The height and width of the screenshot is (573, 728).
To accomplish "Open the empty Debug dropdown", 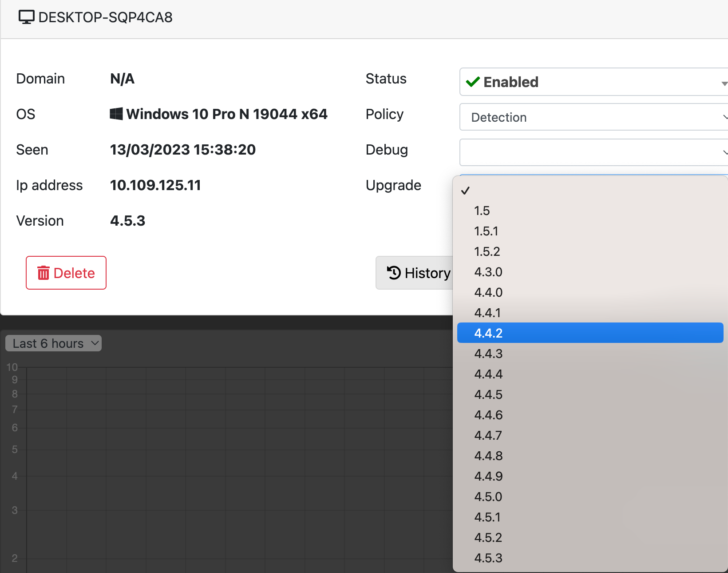I will coord(594,152).
